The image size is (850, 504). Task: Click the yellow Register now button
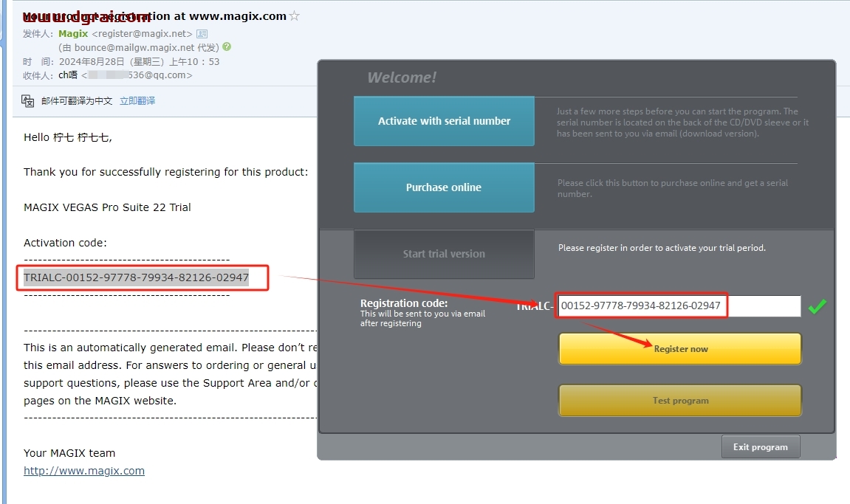coord(680,349)
